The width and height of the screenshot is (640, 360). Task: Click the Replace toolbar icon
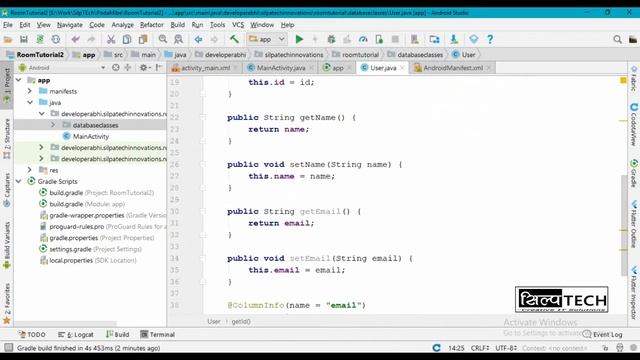click(x=178, y=39)
